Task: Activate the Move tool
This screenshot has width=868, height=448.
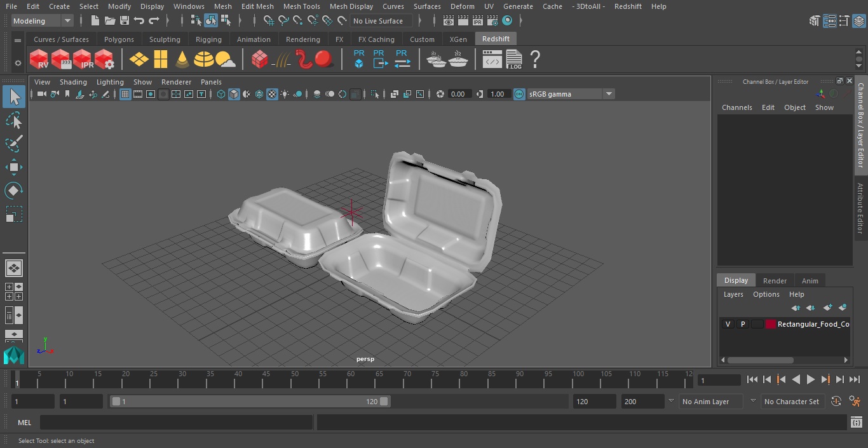Action: click(14, 167)
